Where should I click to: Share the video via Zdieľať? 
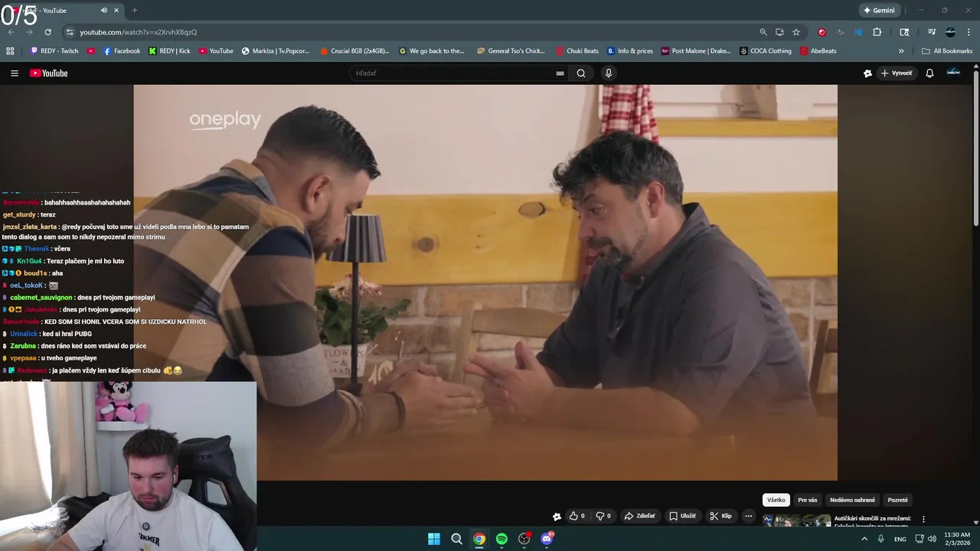click(641, 516)
